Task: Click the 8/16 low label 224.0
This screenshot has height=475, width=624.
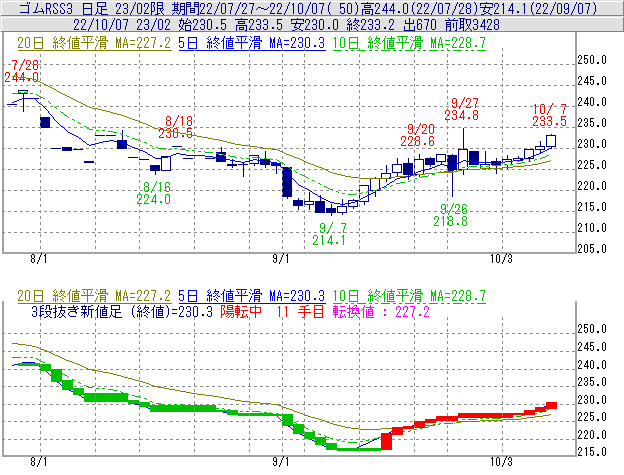Action: [x=153, y=199]
